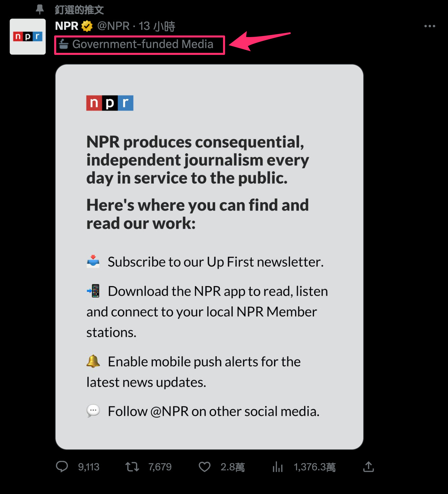Like the tweet with heart icon
This screenshot has height=494, width=448.
pyautogui.click(x=205, y=467)
